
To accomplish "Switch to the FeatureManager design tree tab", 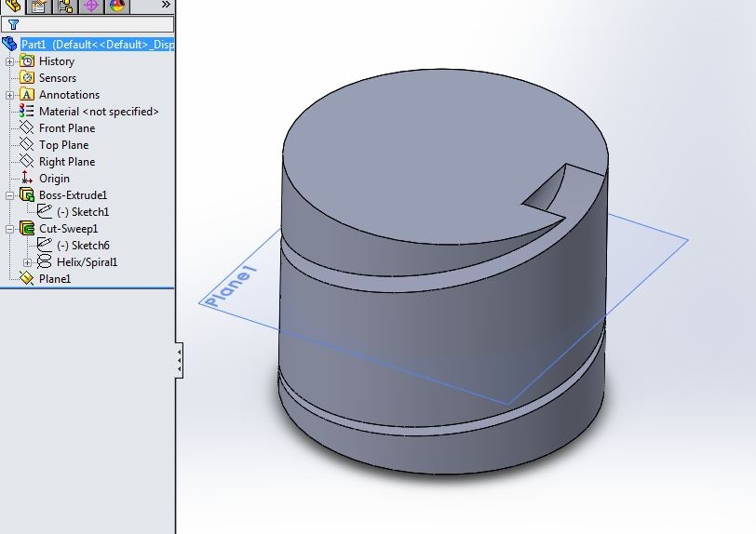I will tap(12, 6).
